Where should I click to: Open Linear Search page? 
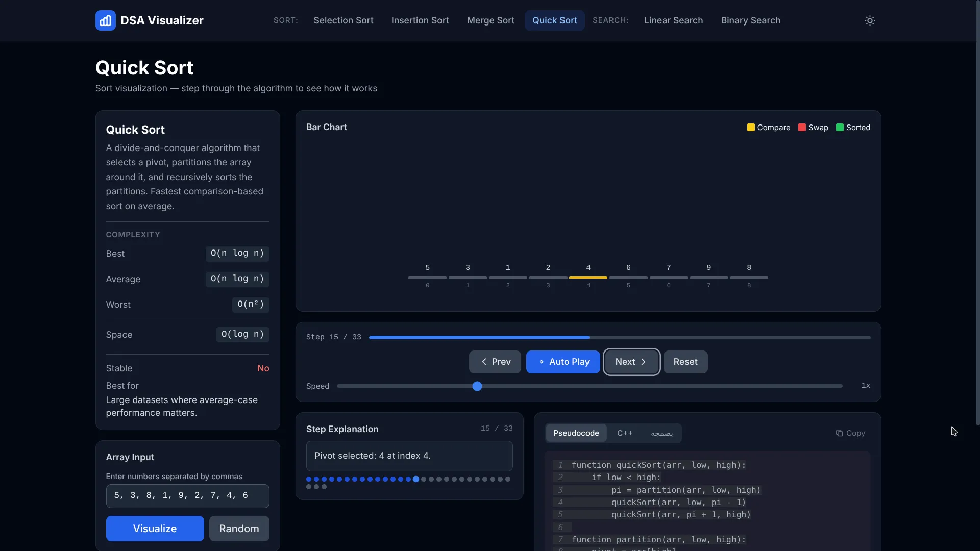[673, 20]
